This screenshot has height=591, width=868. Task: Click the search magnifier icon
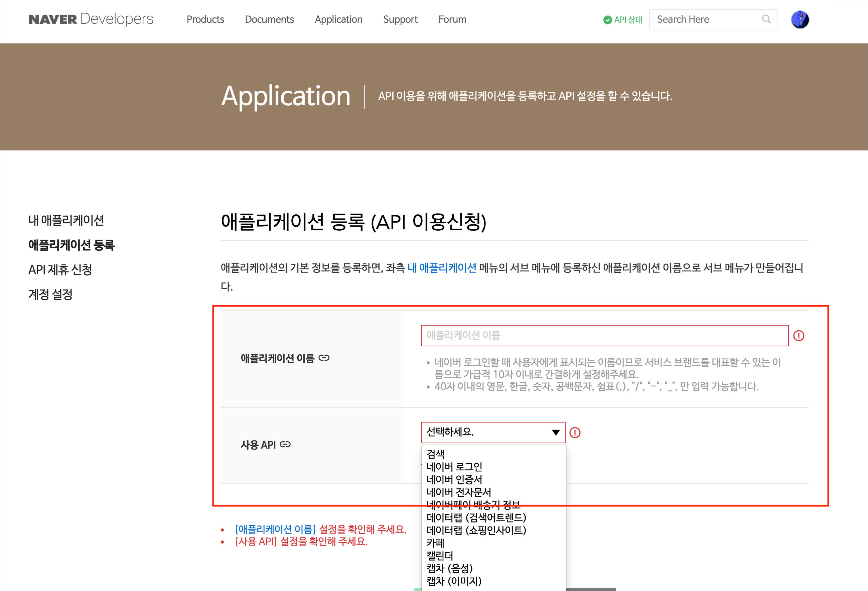click(766, 19)
